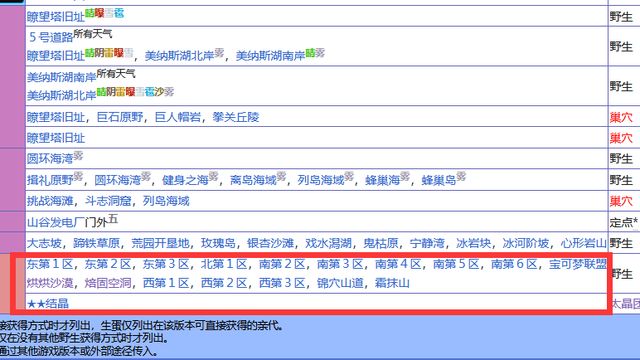Image resolution: width=640 pixels, height=360 pixels.
Task: Open 美纳斯湖南岸 link with 所有天气 label
Action: (62, 77)
